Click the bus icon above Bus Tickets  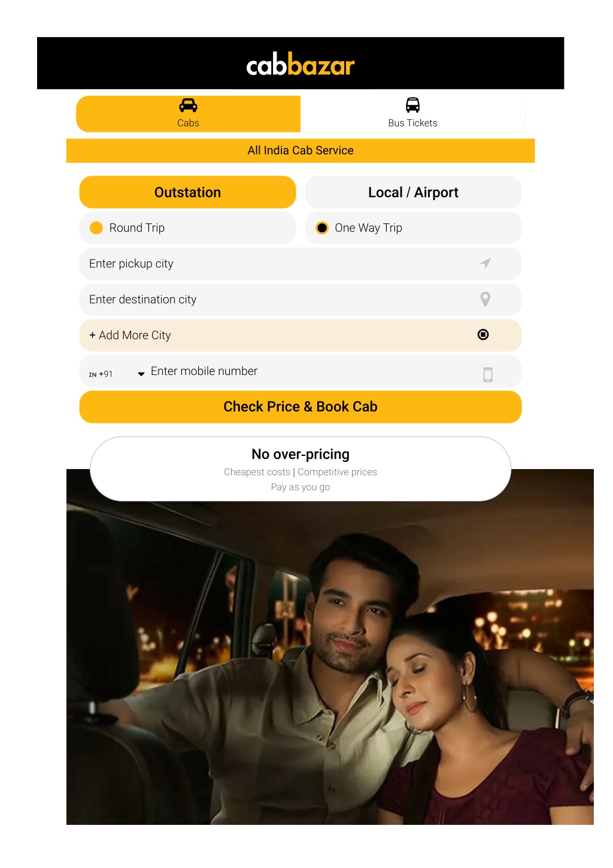pos(412,105)
